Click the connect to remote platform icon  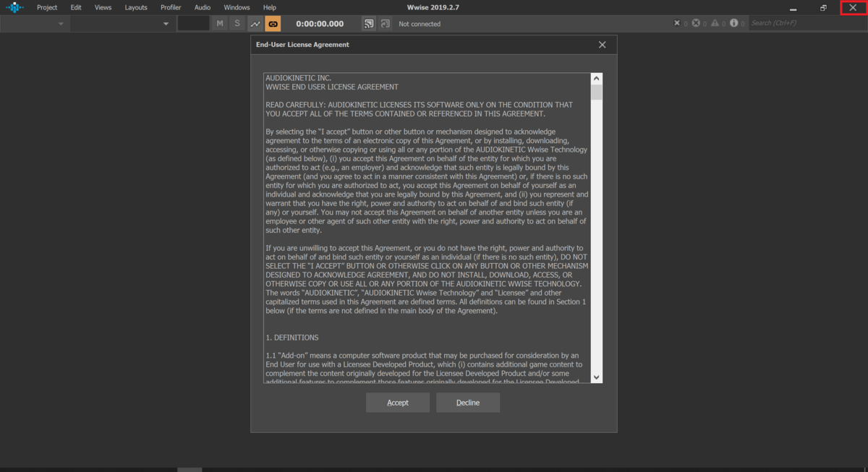[x=369, y=24]
